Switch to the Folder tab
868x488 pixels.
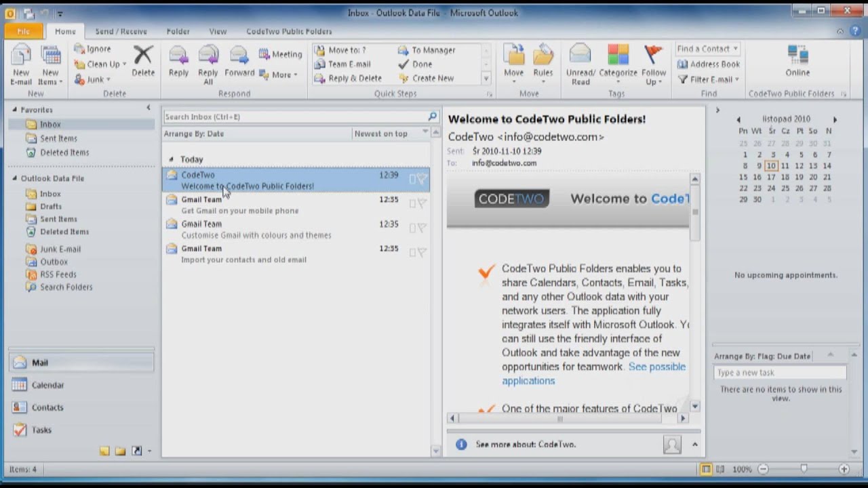click(178, 31)
